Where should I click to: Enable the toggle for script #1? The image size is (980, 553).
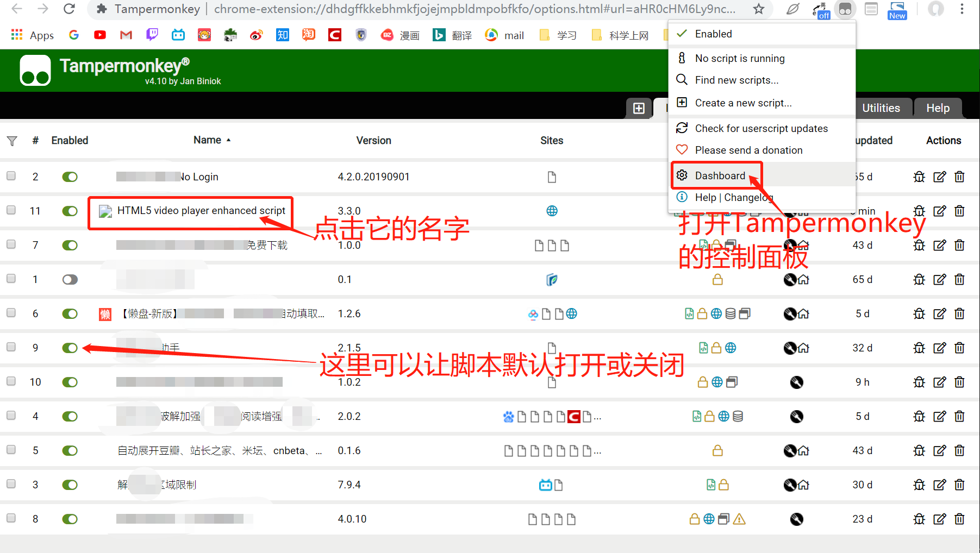point(70,279)
